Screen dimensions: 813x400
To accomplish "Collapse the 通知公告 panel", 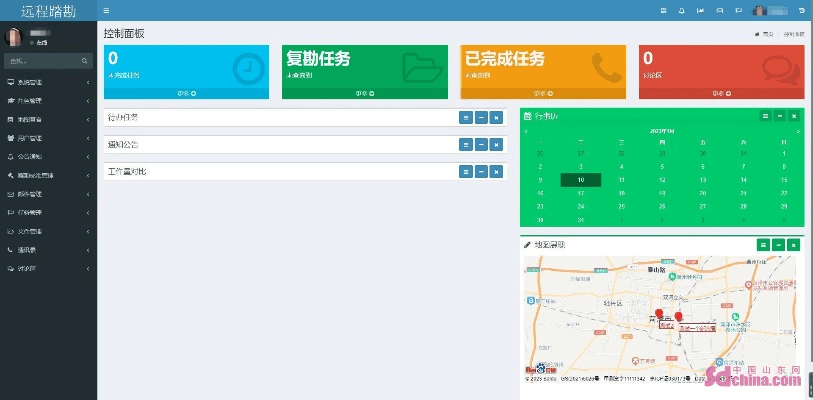I will tap(481, 145).
